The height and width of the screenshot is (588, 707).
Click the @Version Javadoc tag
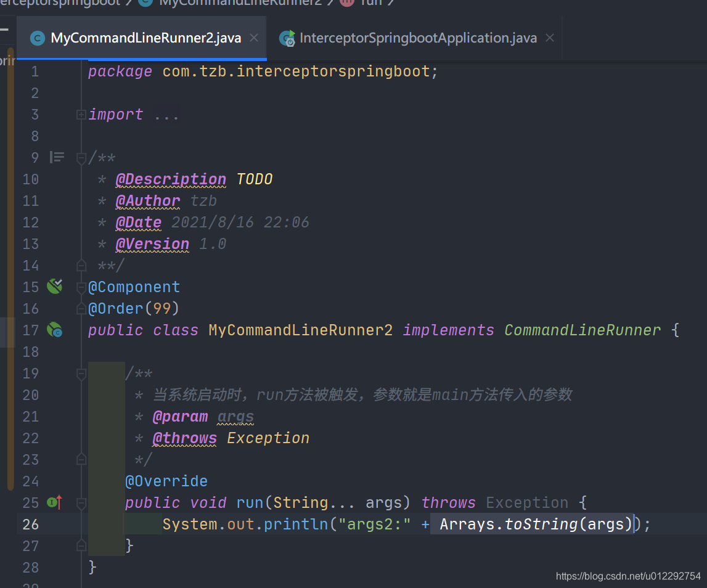(x=152, y=244)
